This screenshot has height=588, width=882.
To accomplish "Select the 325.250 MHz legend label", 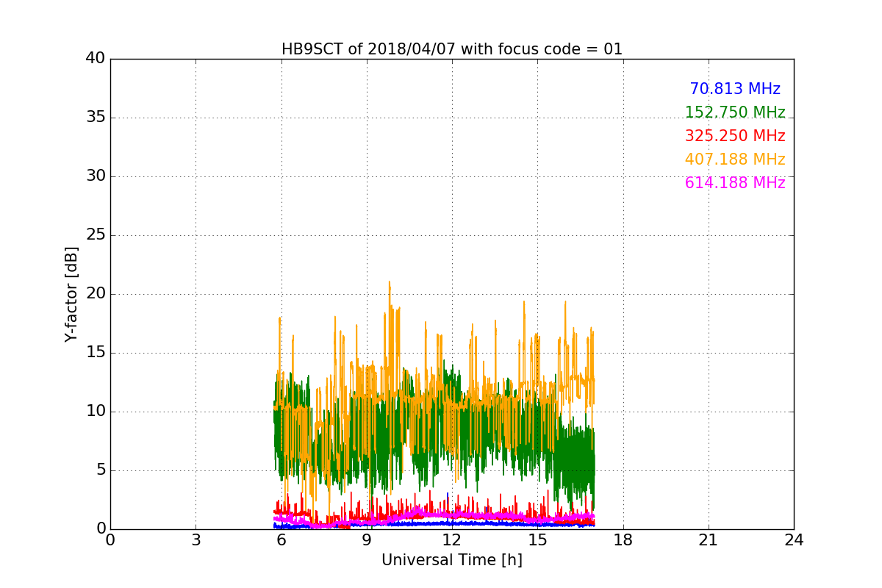I will point(735,136).
